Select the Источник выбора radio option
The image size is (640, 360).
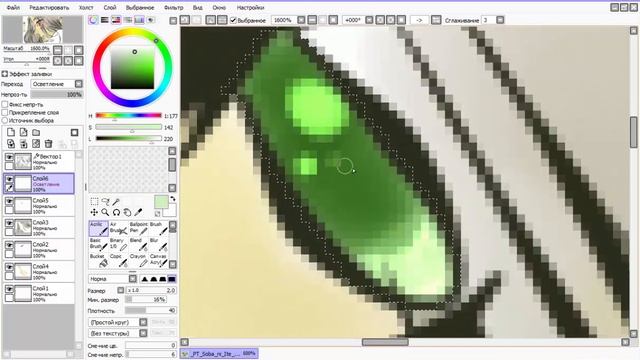point(5,120)
